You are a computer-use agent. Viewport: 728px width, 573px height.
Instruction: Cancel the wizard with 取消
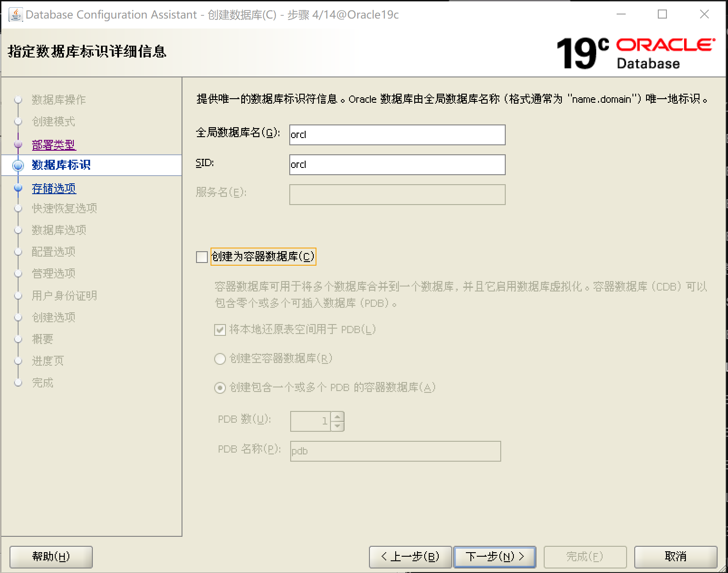coord(676,557)
